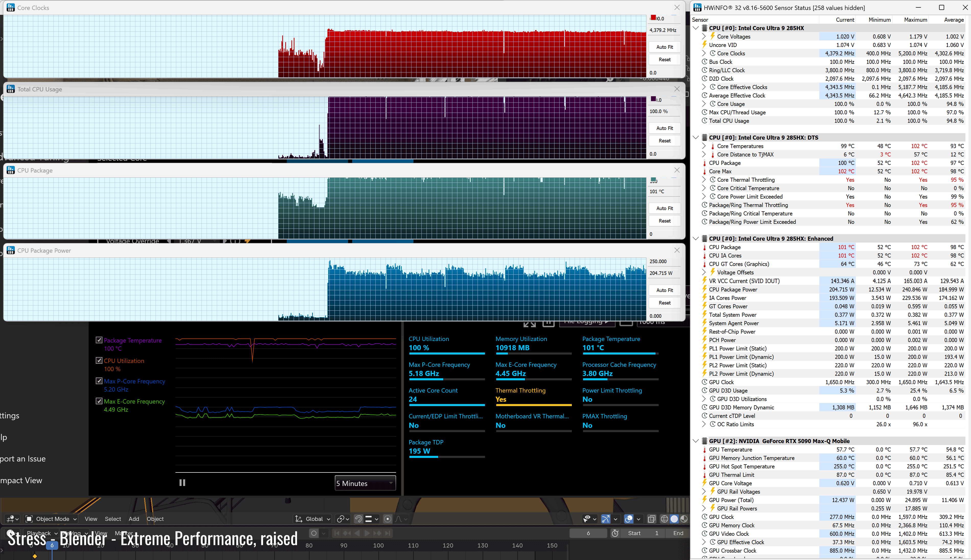Expand Core Temperatures row
Viewport: 971px width, 560px height.
tap(704, 146)
